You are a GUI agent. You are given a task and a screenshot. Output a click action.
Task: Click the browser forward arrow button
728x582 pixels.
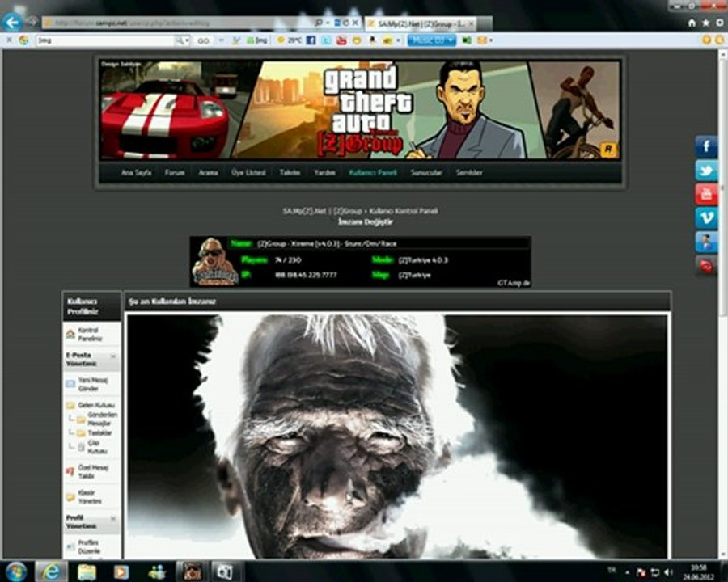[32, 22]
